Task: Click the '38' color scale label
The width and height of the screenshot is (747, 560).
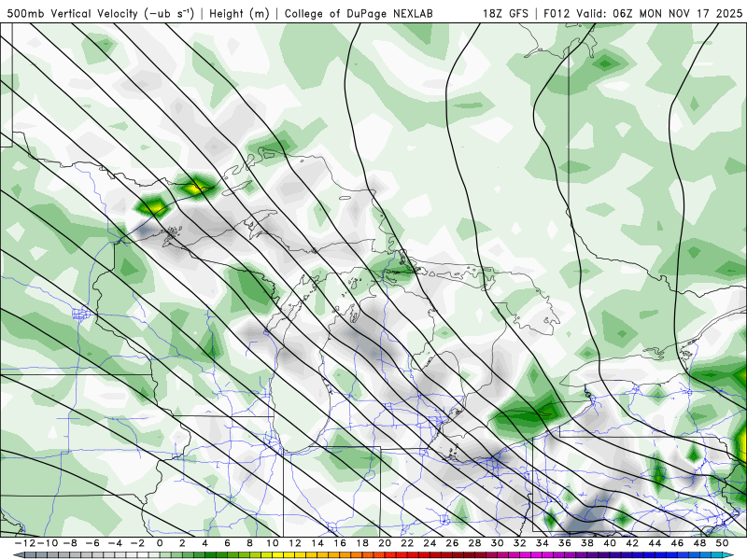Action: [587, 543]
